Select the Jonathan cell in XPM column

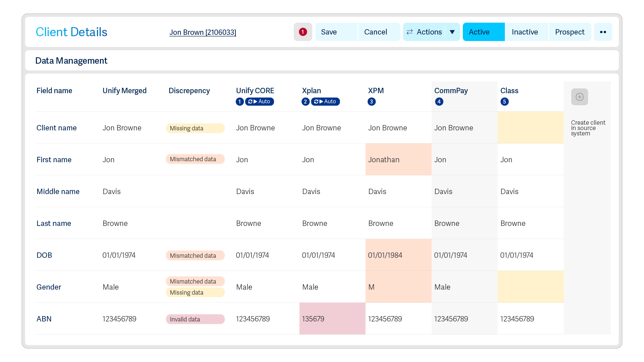(398, 159)
